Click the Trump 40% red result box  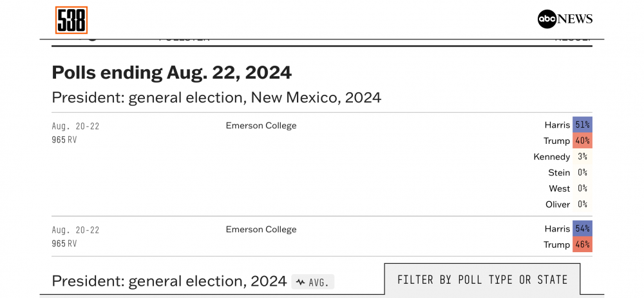coord(582,141)
